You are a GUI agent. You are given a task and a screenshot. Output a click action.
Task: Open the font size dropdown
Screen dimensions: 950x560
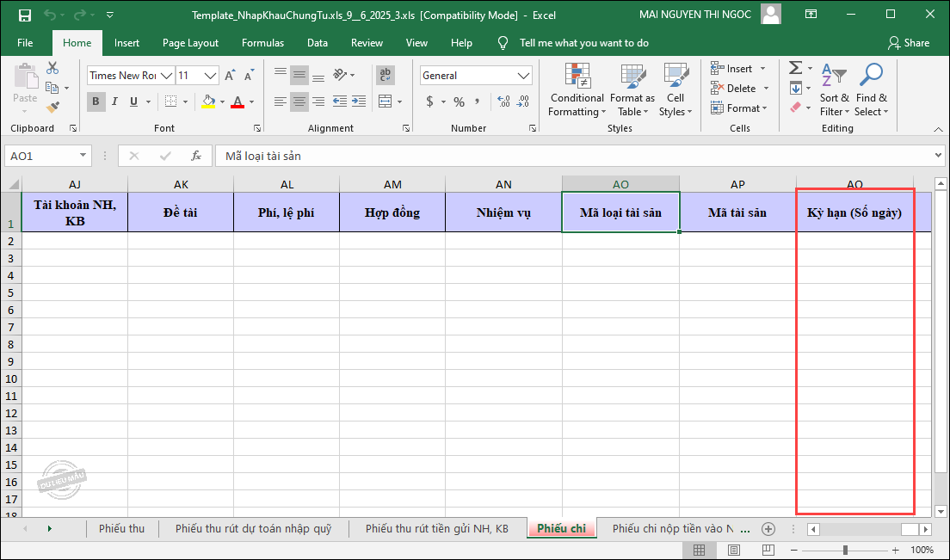tap(210, 76)
